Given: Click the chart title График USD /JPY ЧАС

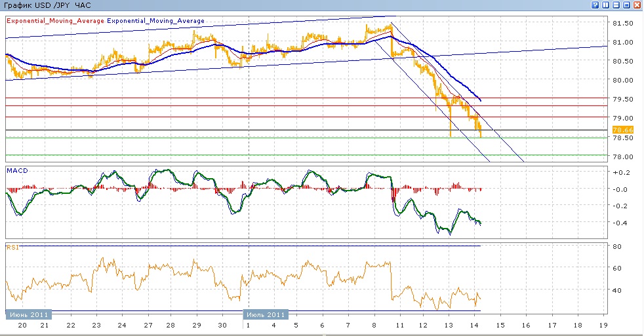Looking at the screenshot, I should coord(47,5).
